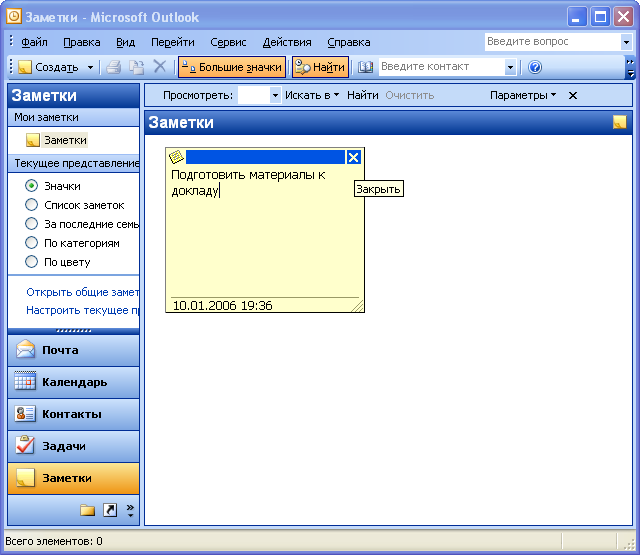640x555 pixels.
Task: Open the 'Параметры' dropdown
Action: click(x=523, y=95)
